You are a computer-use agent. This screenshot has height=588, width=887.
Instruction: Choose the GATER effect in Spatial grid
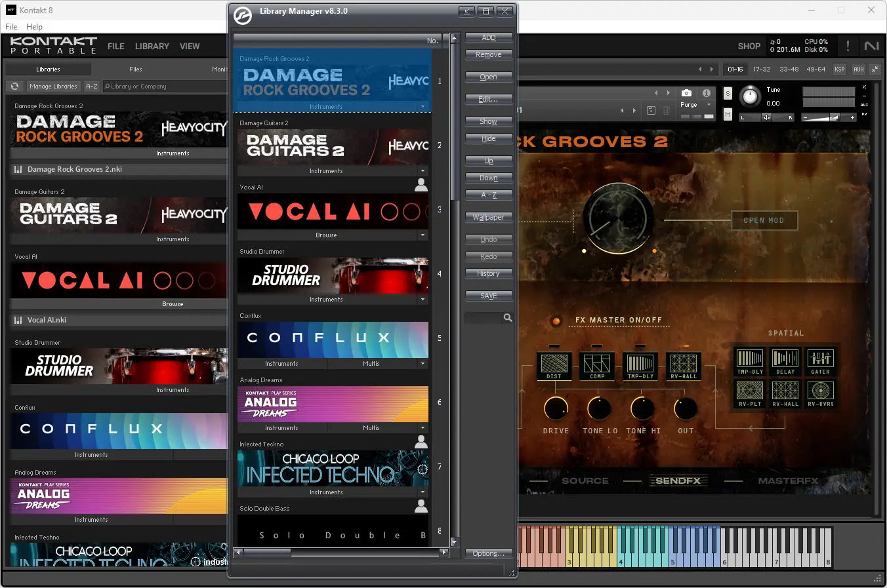click(821, 361)
